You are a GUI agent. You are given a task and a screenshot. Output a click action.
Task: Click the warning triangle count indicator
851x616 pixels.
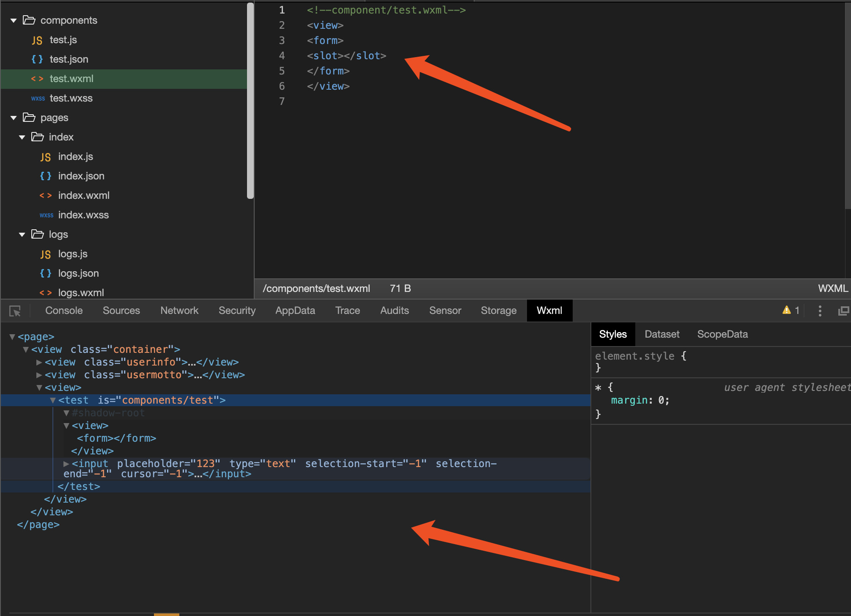(790, 310)
